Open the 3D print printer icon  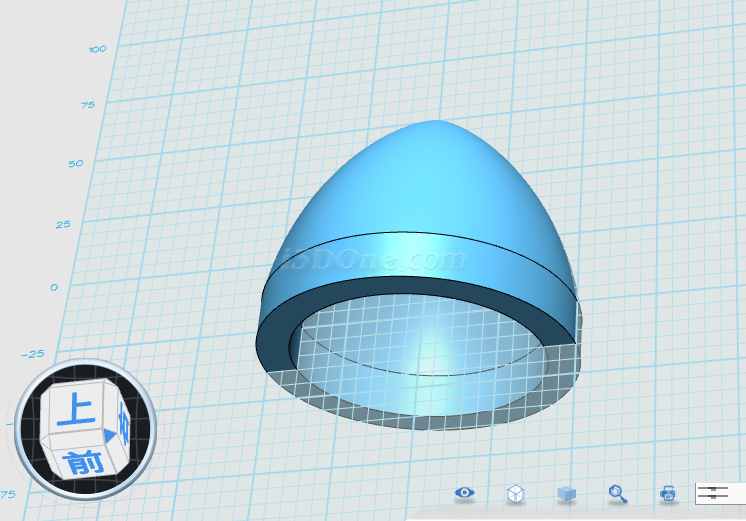click(x=668, y=493)
